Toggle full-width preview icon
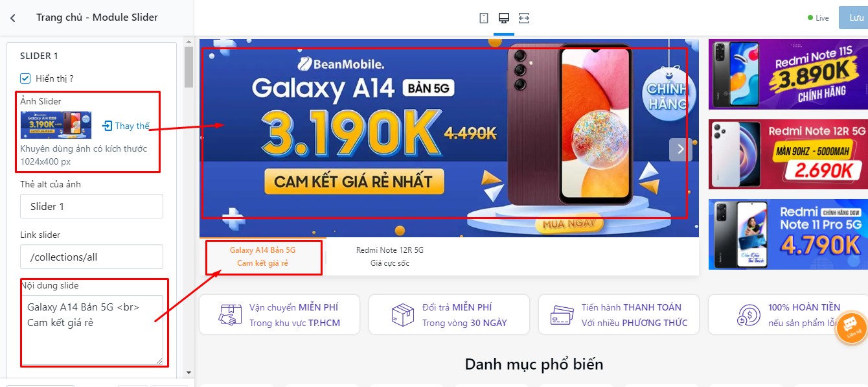Viewport: 868px width, 387px height. 524,18
